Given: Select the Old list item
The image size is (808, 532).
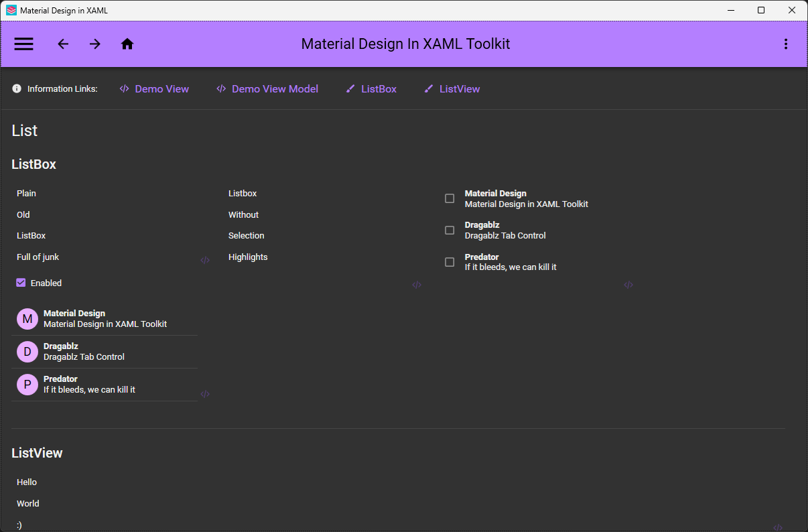Looking at the screenshot, I should tap(105, 214).
